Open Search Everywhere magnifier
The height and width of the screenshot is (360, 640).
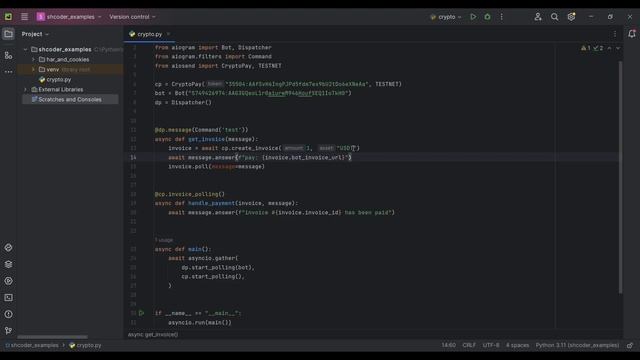click(554, 17)
